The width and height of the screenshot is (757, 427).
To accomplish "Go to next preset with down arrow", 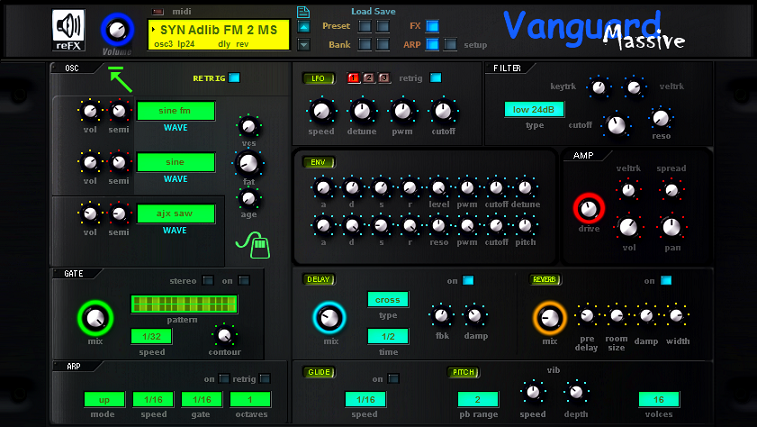I will click(x=303, y=45).
